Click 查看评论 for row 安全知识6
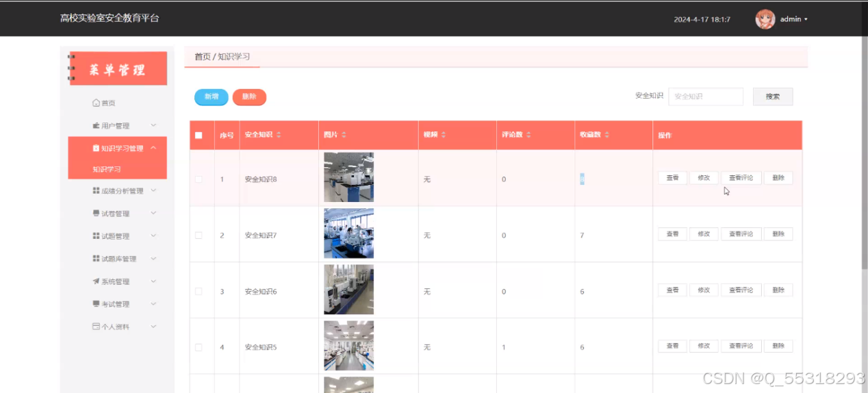 (x=741, y=290)
